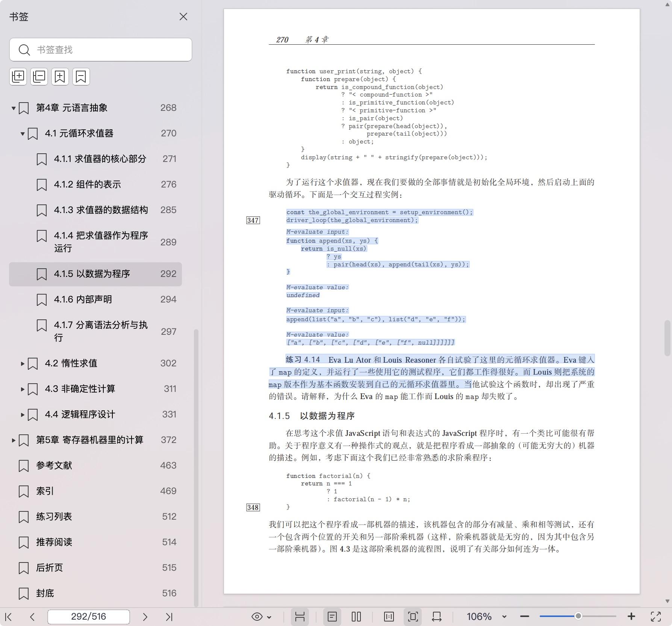Expand the 4.4 逻辑程序设计 section
This screenshot has width=672, height=626.
(x=23, y=415)
